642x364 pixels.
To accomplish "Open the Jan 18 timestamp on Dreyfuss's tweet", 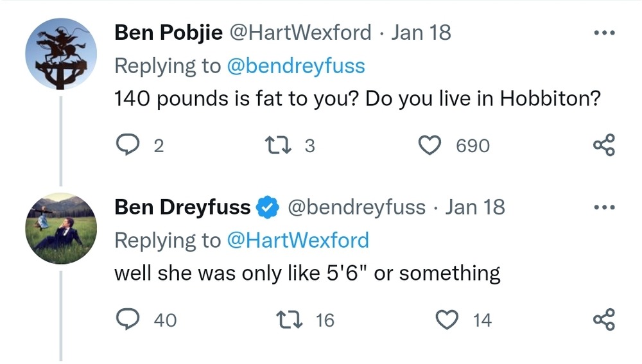I will 475,207.
